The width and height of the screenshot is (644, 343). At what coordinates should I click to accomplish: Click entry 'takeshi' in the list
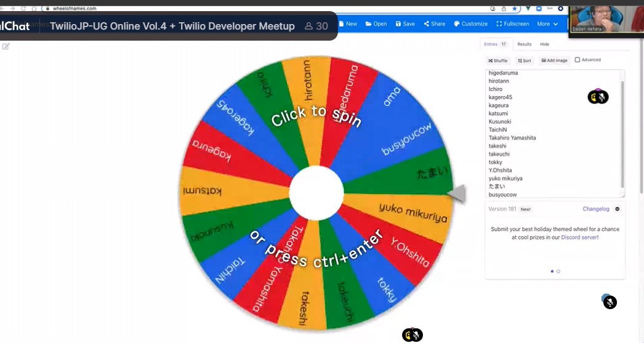click(x=497, y=146)
